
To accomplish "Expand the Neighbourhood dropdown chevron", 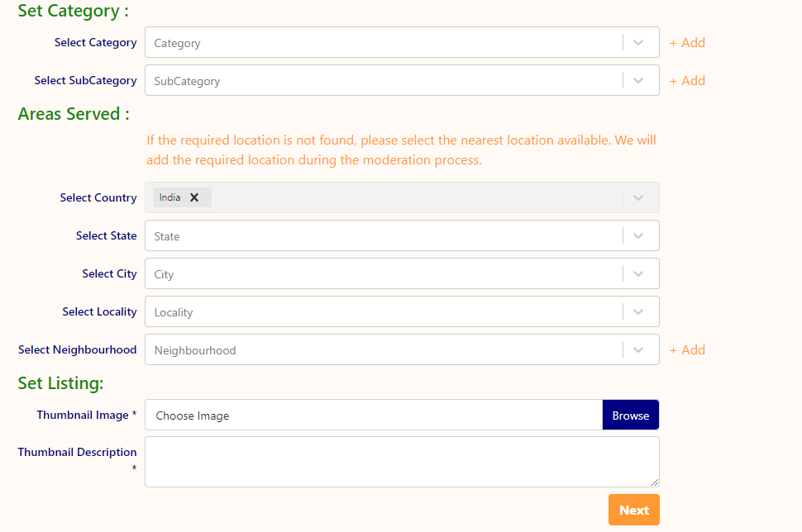I will [x=638, y=350].
